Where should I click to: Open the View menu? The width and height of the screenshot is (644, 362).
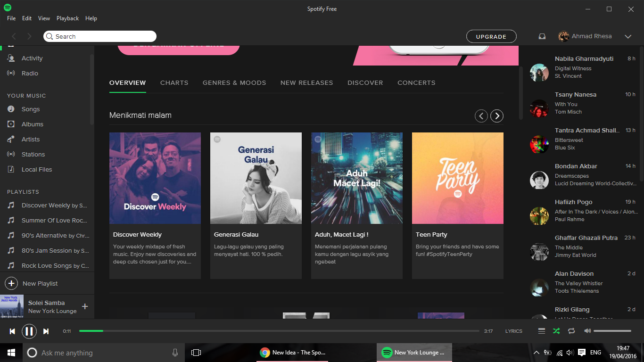pyautogui.click(x=44, y=18)
